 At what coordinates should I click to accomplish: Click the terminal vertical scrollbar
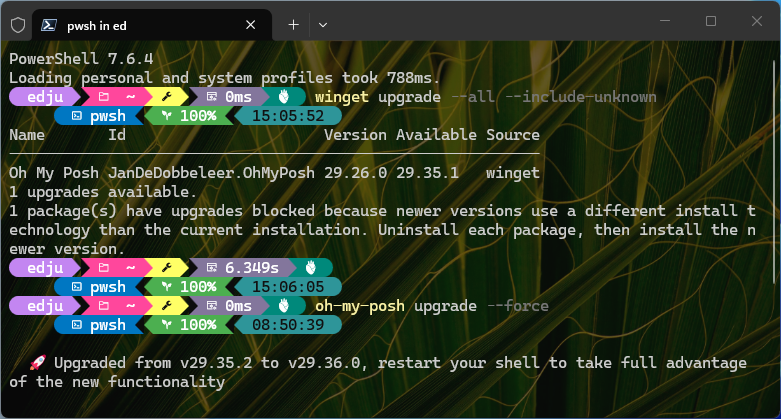click(775, 172)
